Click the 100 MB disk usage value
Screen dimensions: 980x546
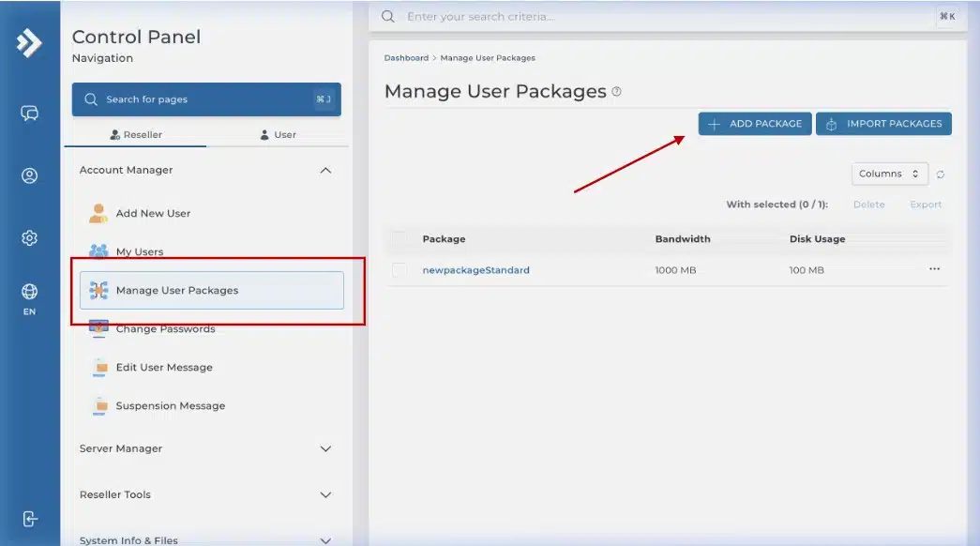click(807, 270)
